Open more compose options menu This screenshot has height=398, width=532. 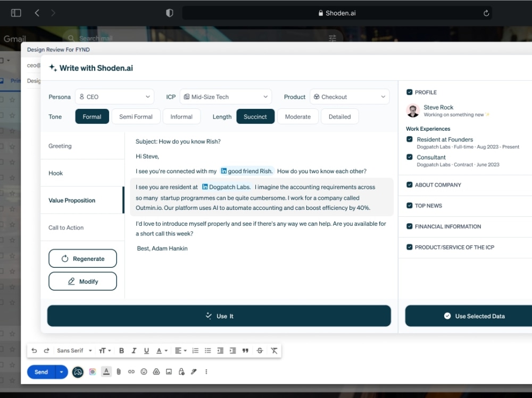point(206,372)
